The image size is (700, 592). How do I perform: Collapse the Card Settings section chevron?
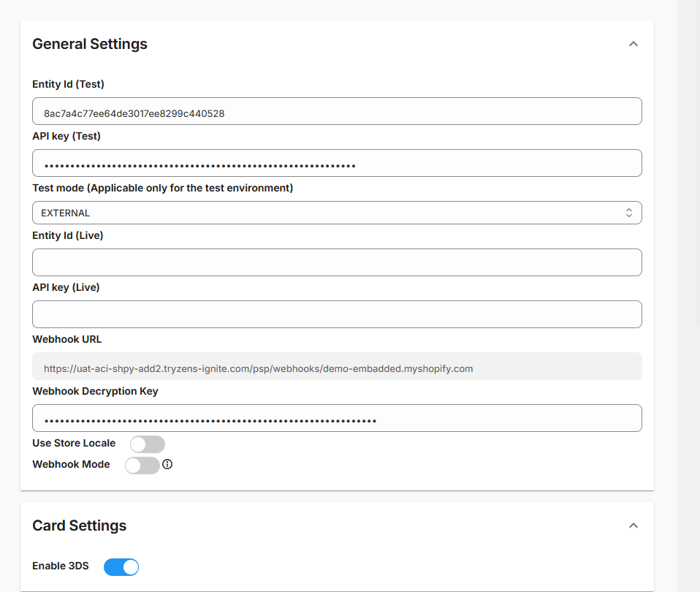633,525
